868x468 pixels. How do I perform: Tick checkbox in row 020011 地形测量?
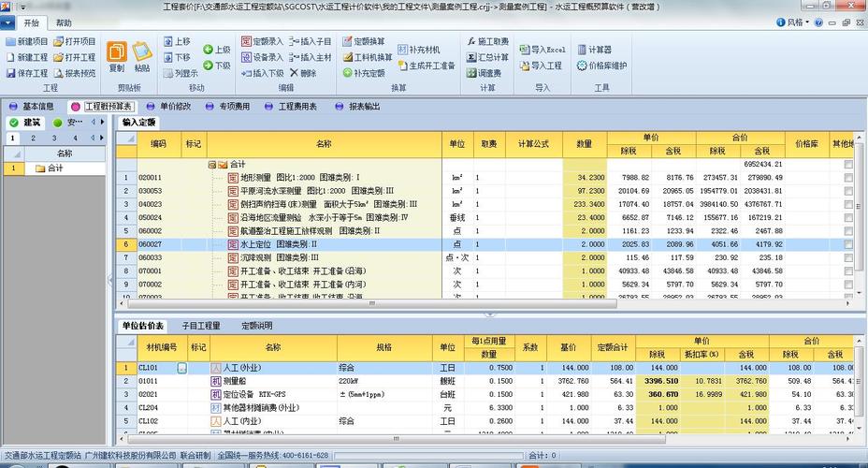(x=848, y=178)
